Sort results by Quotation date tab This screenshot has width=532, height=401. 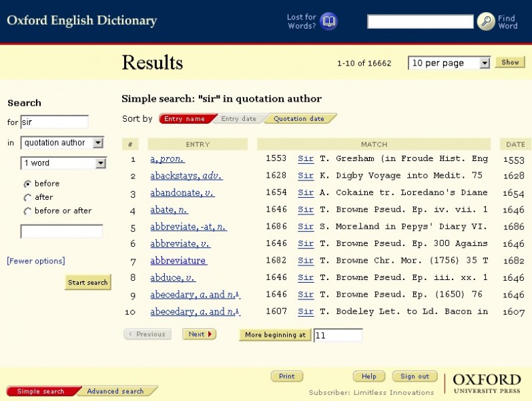pyautogui.click(x=299, y=119)
